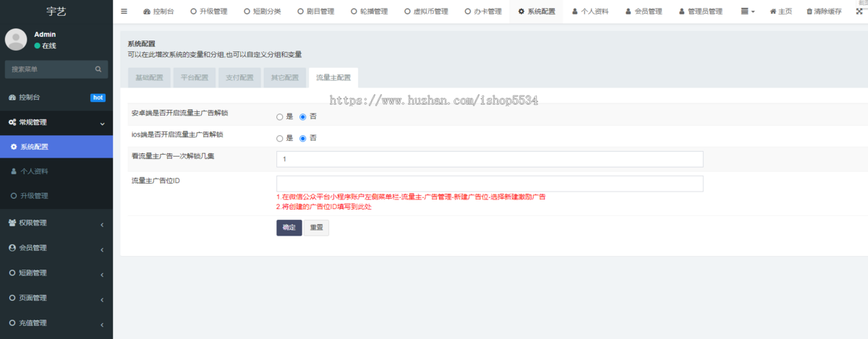Screen dimensions: 868x339
Task: Click the 流量主广告位ID input field
Action: tap(490, 184)
